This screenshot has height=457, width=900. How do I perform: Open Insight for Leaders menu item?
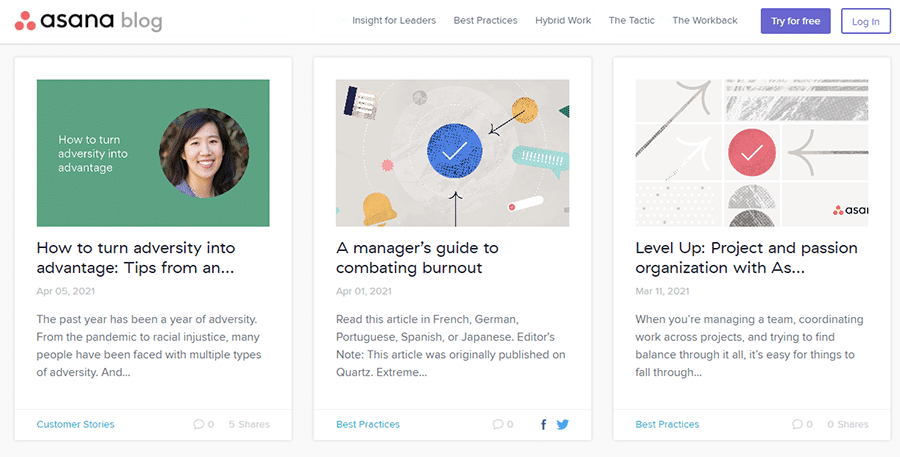pos(394,21)
